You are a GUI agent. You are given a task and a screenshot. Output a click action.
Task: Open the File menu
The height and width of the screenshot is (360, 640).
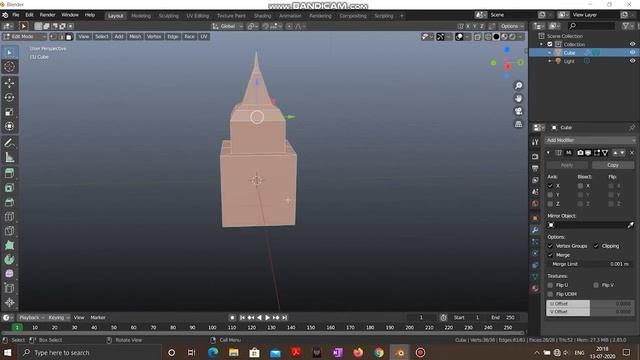tap(16, 15)
